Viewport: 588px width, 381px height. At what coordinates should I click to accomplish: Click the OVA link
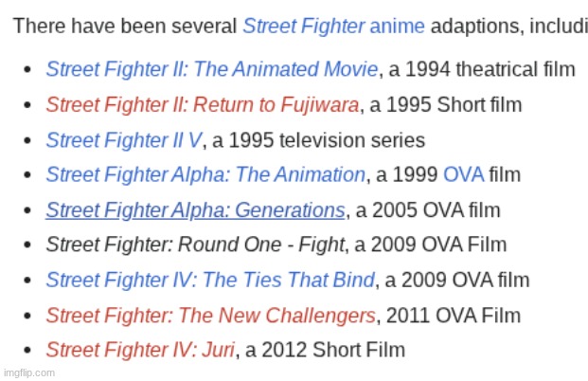point(463,174)
